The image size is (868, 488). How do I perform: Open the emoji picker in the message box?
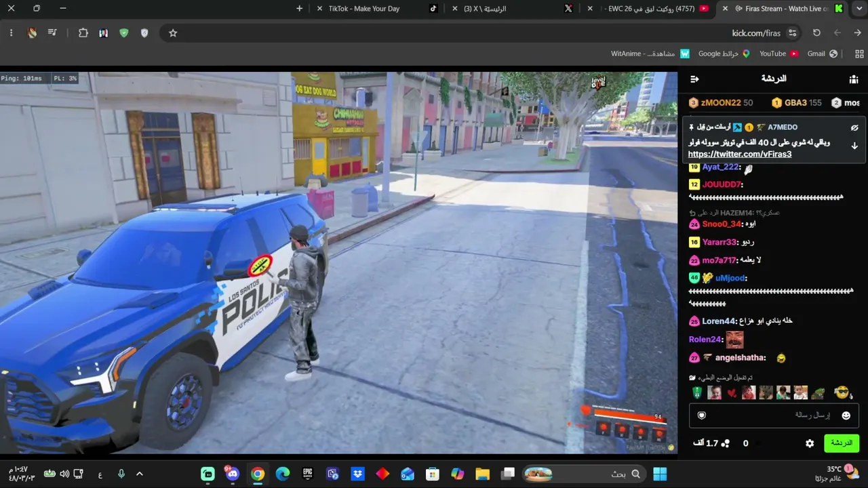coord(846,415)
